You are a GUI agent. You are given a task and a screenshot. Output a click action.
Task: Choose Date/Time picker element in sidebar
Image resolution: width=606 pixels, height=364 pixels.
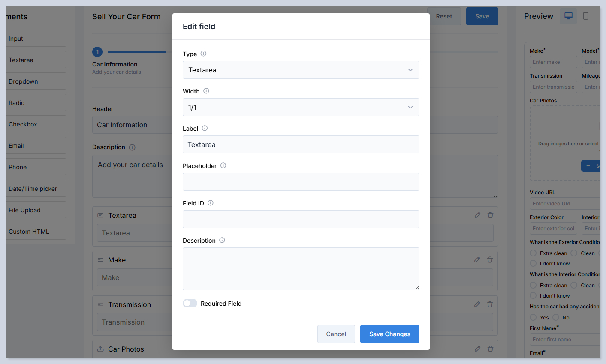[36, 189]
